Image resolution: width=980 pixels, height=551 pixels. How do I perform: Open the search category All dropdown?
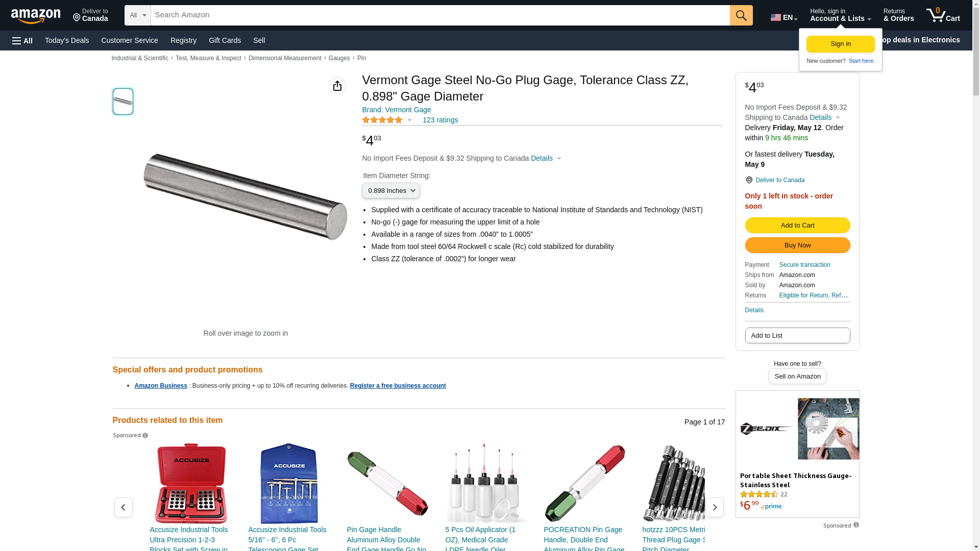click(137, 15)
